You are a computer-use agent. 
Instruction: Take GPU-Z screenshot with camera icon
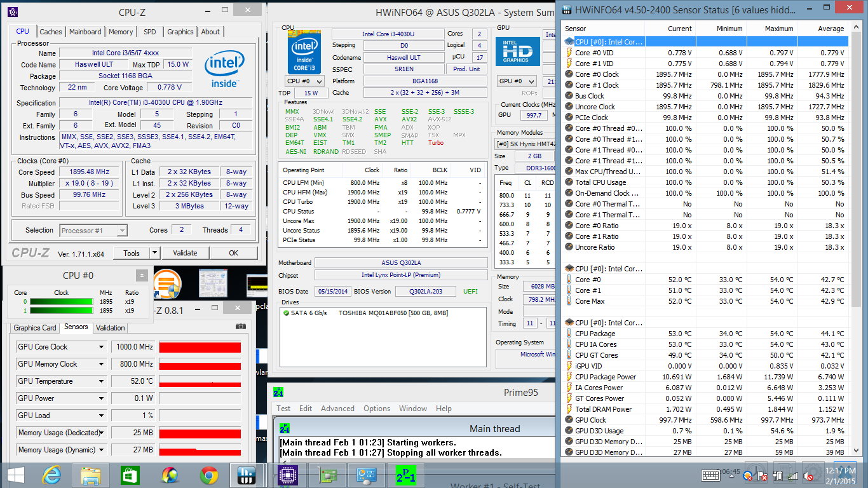241,326
